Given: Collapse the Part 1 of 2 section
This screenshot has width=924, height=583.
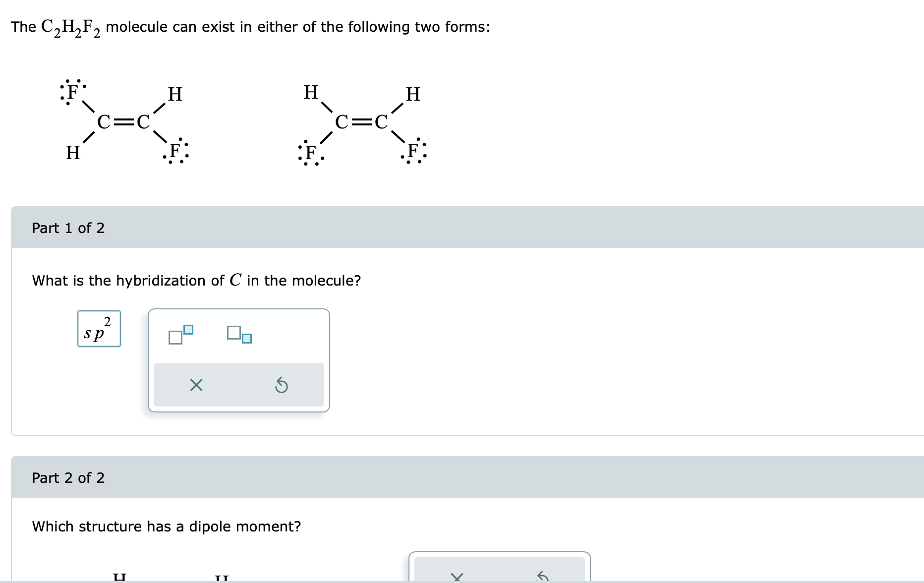Looking at the screenshot, I should coord(69,228).
